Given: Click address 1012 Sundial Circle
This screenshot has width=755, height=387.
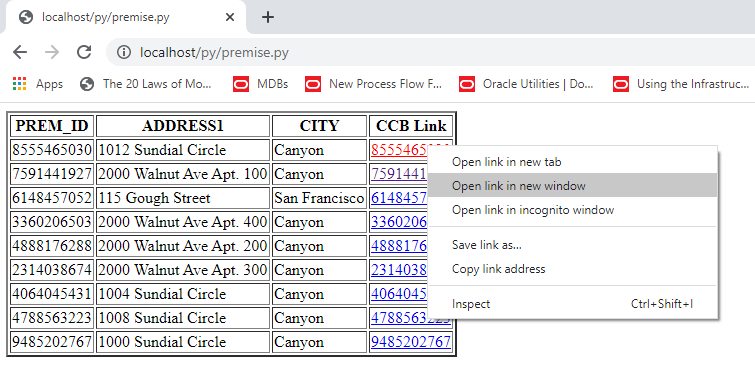Looking at the screenshot, I should [x=183, y=150].
